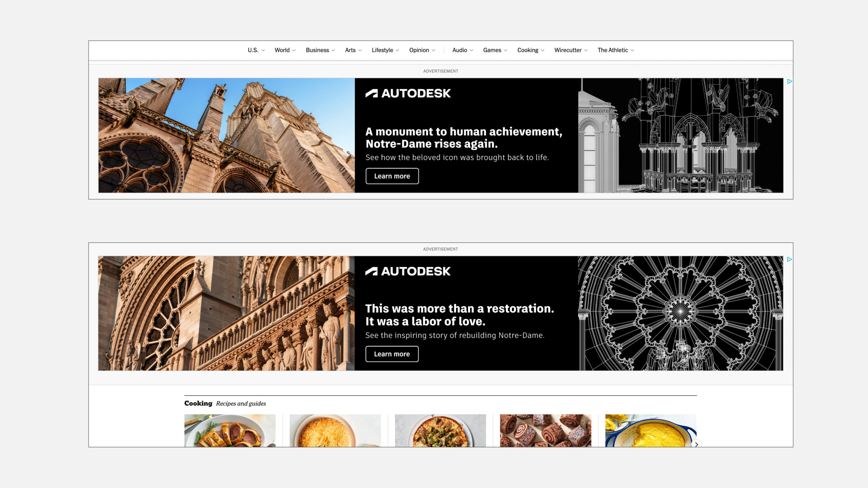Open the Cooking navigation item

click(528, 50)
